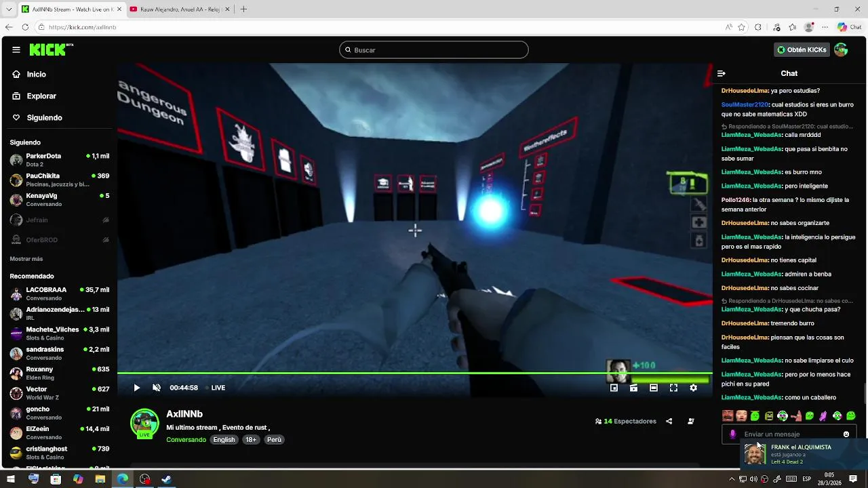Show hidden system tray icons
Screen dimensions: 868x488
coord(731,479)
